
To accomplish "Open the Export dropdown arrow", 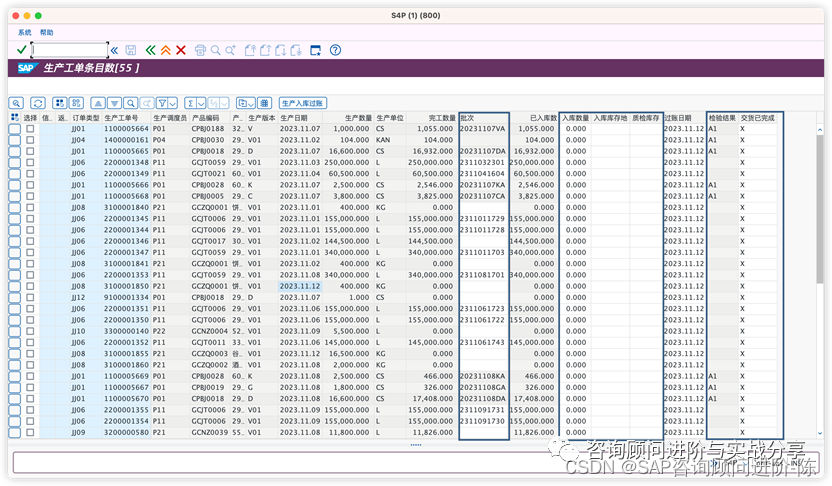I will point(252,103).
